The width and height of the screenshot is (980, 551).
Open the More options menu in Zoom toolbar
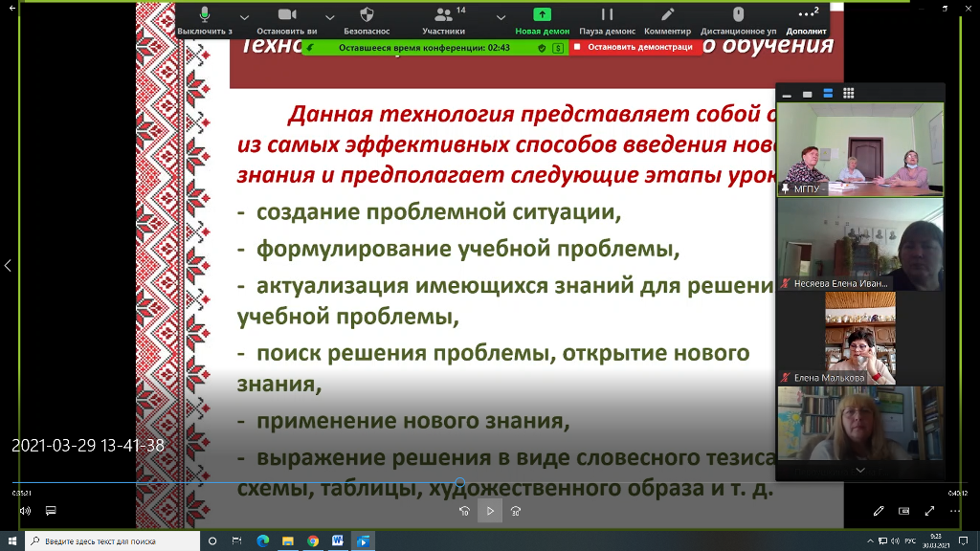(x=806, y=19)
